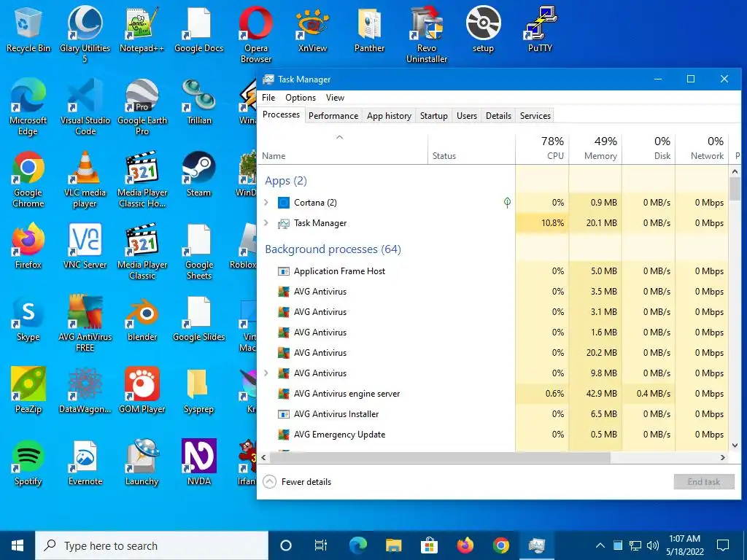747x560 pixels.
Task: Open Visual Studio Code shortcut
Action: pos(85,107)
